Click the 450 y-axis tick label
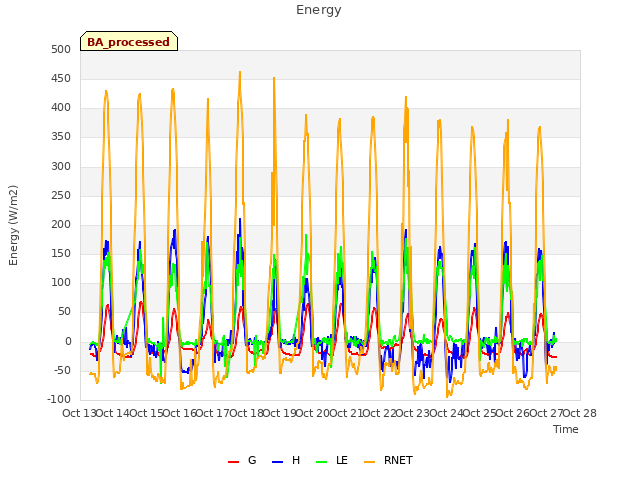The image size is (640, 480). (x=61, y=78)
